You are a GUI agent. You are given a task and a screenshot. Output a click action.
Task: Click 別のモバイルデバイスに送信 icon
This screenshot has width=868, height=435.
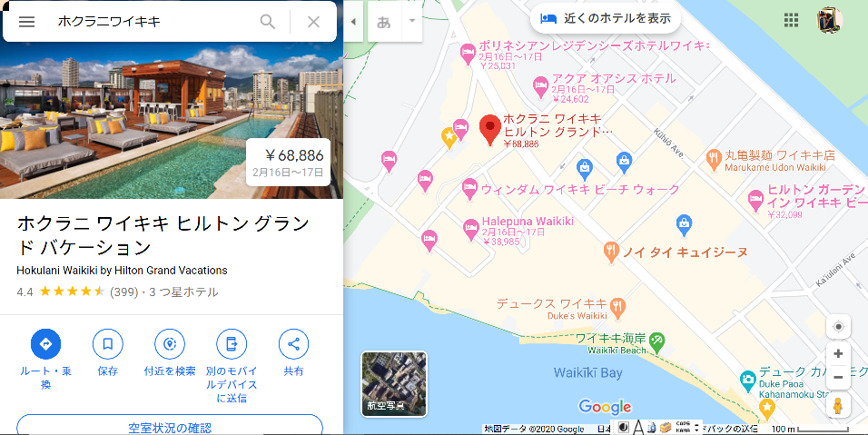click(x=232, y=344)
